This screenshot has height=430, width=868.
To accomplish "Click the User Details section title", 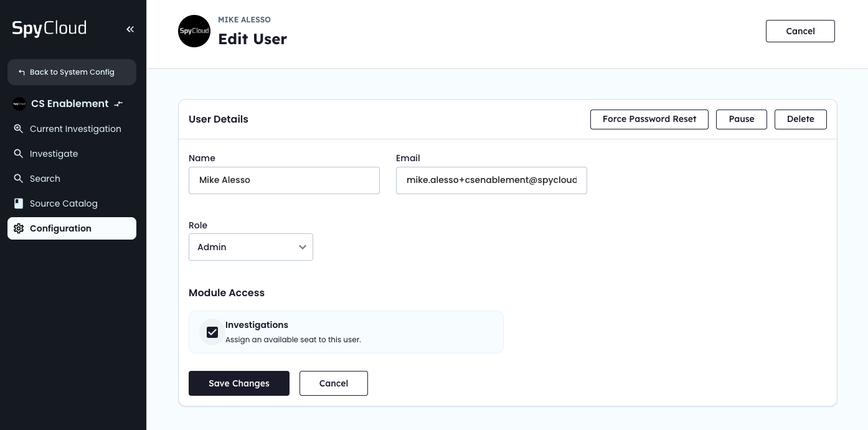I will (x=219, y=119).
